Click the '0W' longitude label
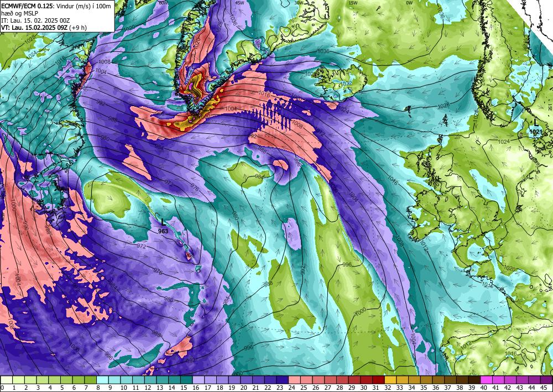 409,3
